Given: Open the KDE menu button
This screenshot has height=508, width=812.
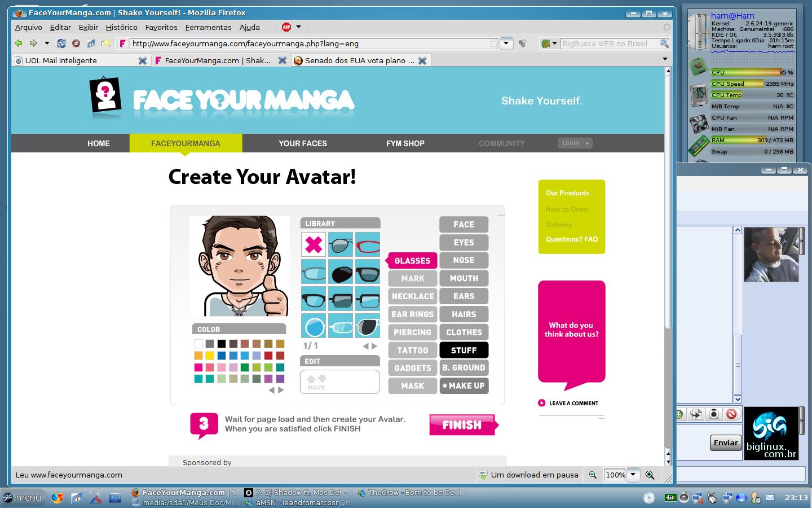Looking at the screenshot, I should pos(23,498).
